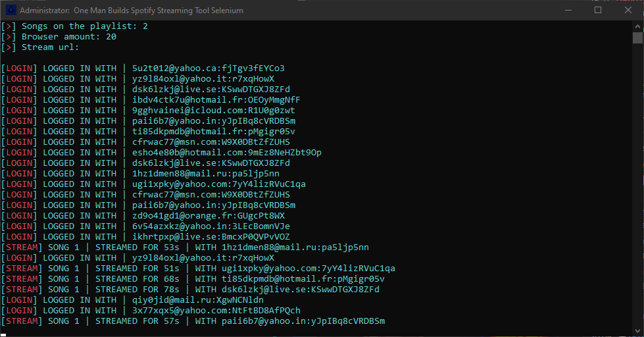
Task: Click the 'Stream url:' prompt line
Action: click(40, 47)
